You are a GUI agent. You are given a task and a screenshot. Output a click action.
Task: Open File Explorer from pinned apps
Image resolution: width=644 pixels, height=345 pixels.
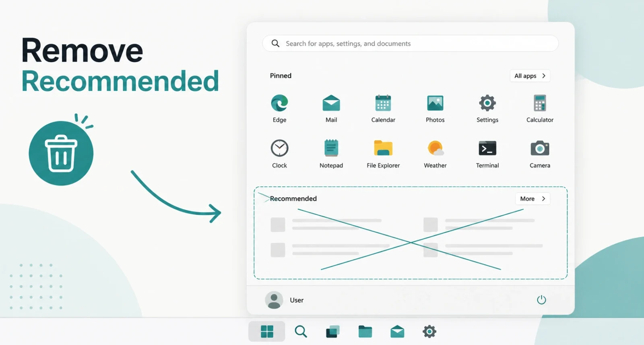383,148
